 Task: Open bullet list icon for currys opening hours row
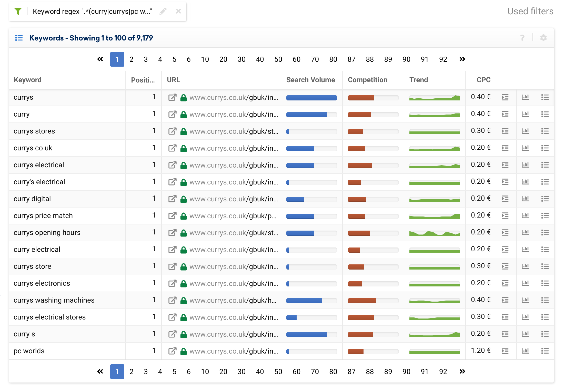point(545,233)
